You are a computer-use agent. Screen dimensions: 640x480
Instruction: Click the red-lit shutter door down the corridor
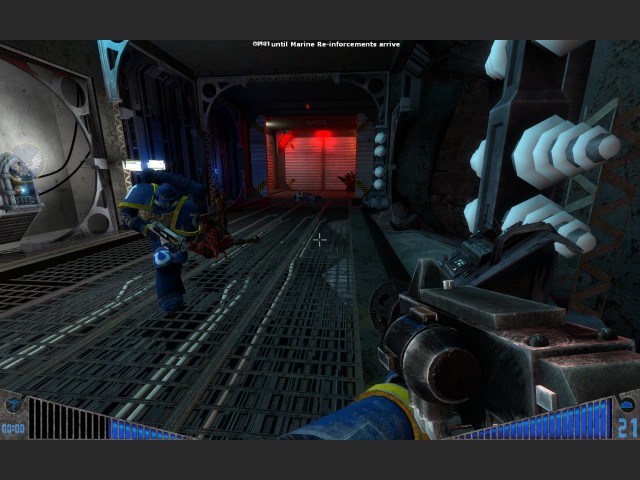click(x=320, y=161)
